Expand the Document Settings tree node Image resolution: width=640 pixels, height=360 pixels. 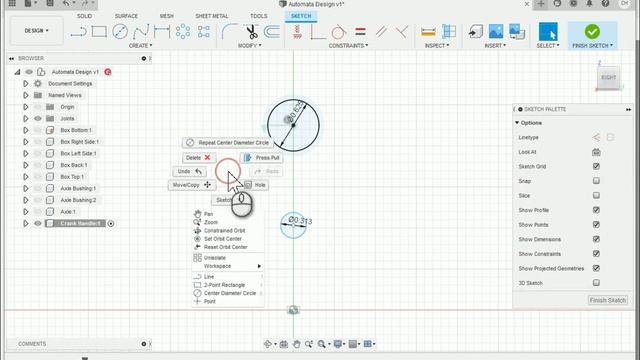[26, 83]
